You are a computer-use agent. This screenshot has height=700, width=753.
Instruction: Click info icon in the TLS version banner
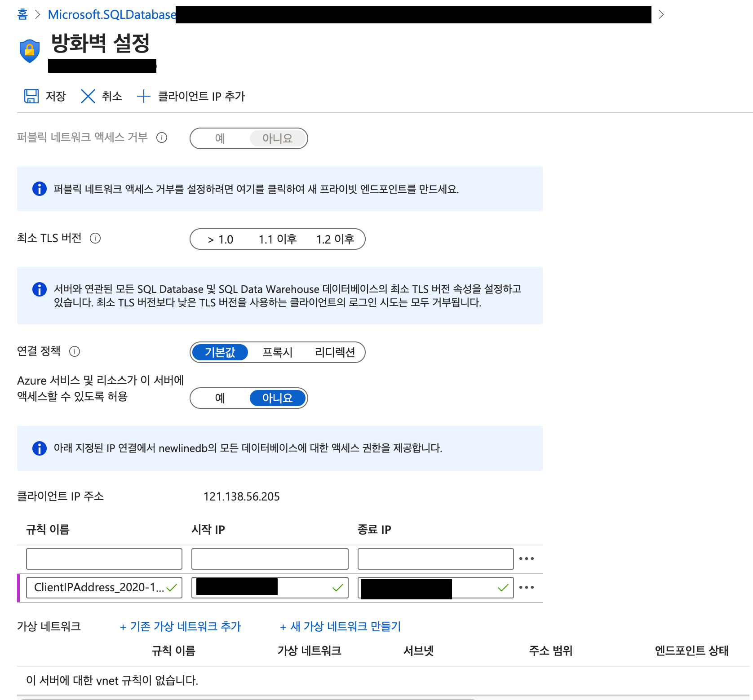40,289
